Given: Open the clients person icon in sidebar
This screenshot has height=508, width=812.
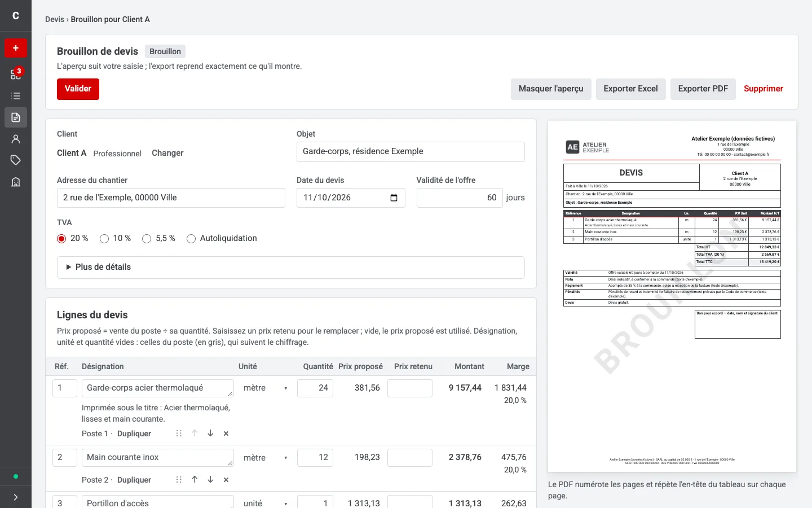Looking at the screenshot, I should pyautogui.click(x=16, y=139).
